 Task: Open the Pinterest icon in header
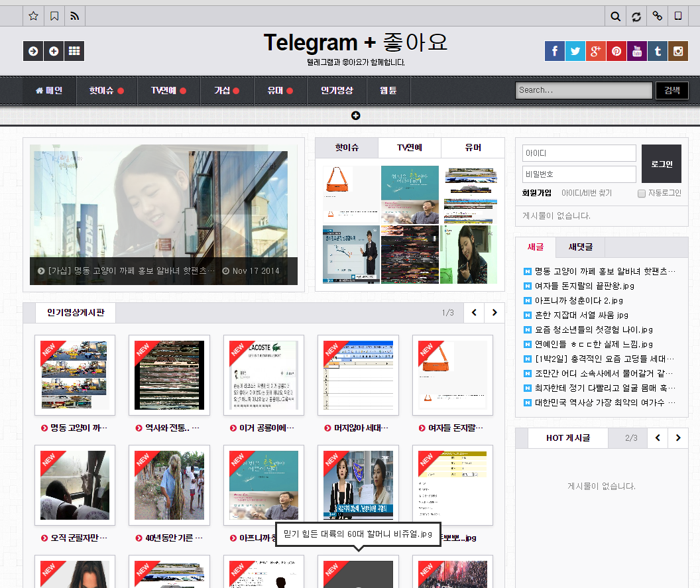click(x=616, y=51)
